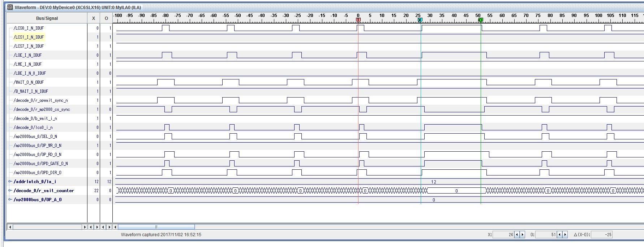Click the Waveform window title icon
The width and height of the screenshot is (644, 247).
[x=10, y=7]
